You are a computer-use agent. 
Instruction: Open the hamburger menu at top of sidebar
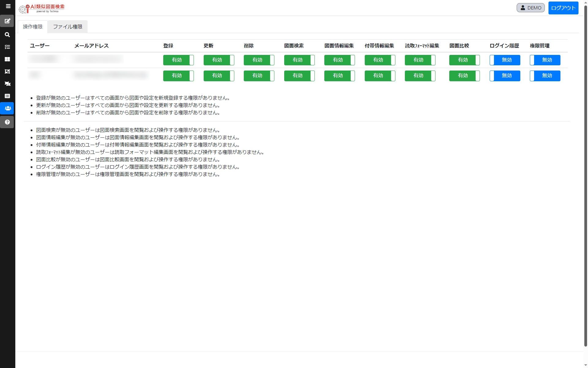8,6
